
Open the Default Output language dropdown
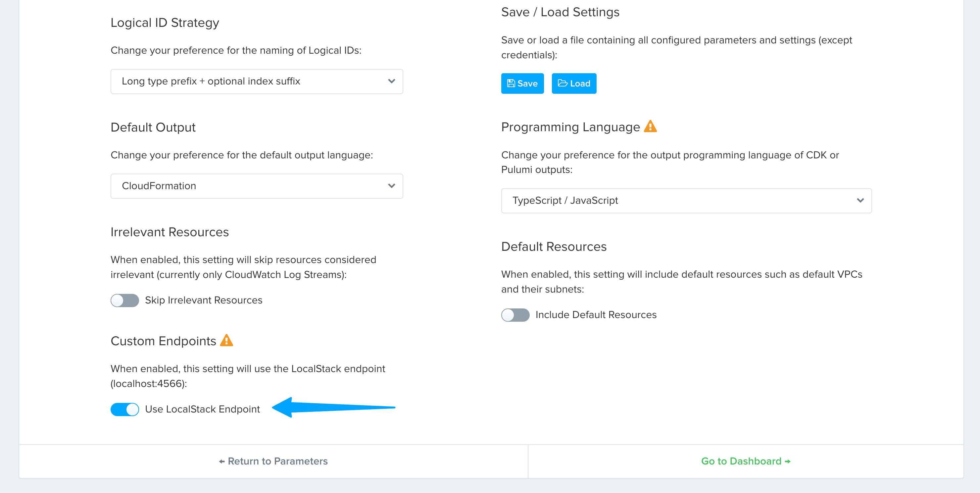256,186
